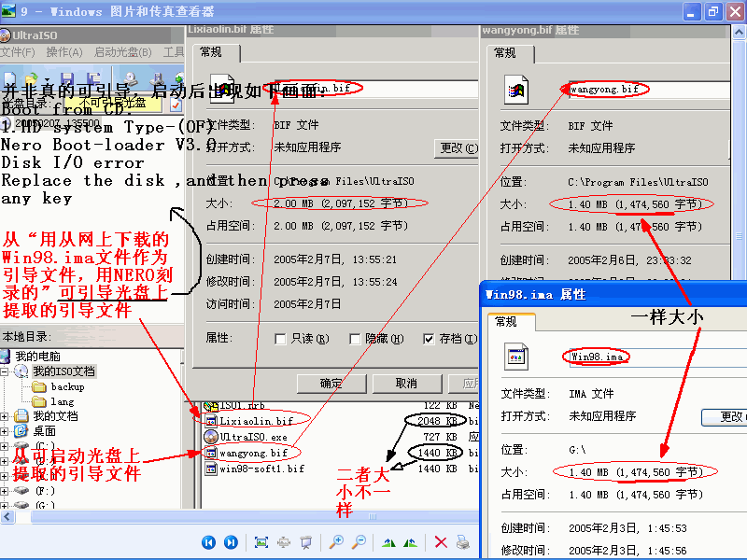Screen dimensions: 747x560
Task: Click the lang folder icon
Action: tap(39, 401)
